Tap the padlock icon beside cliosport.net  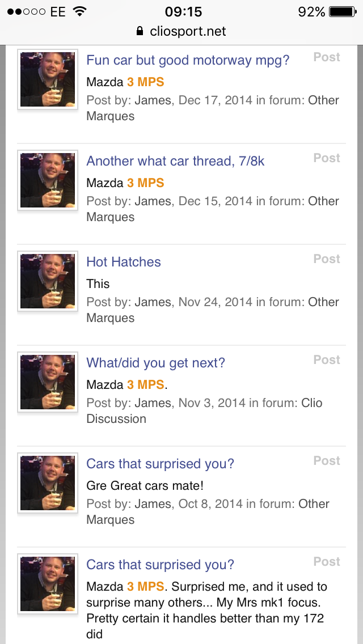coord(140,32)
